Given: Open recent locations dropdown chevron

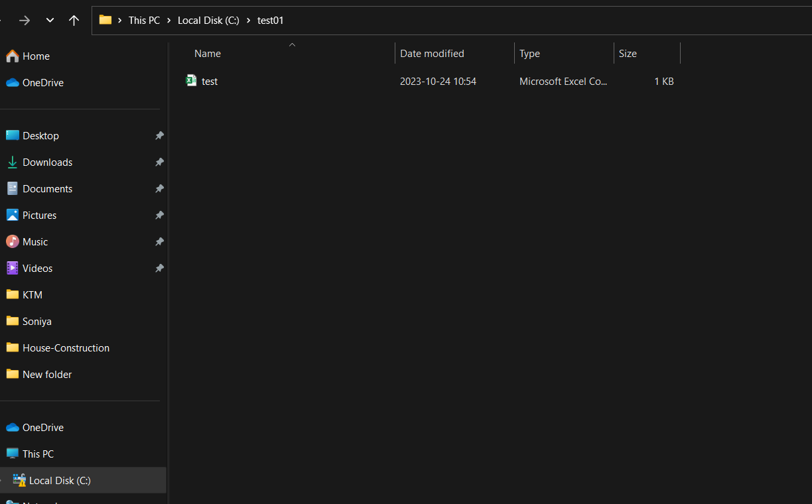Looking at the screenshot, I should tap(50, 21).
